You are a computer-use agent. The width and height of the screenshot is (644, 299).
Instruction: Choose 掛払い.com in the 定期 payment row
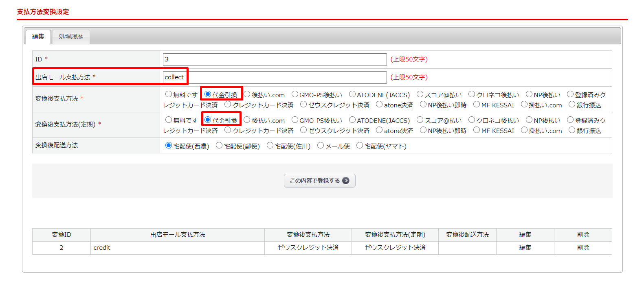pos(524,130)
